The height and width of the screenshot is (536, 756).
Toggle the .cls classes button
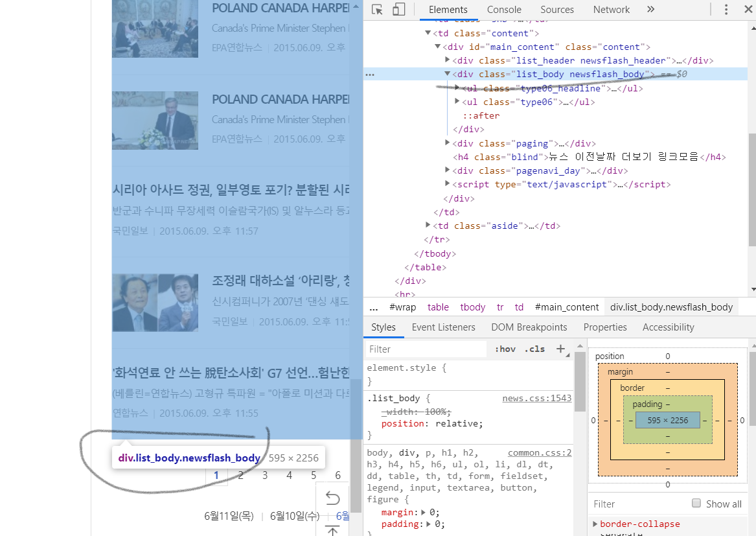pos(534,349)
